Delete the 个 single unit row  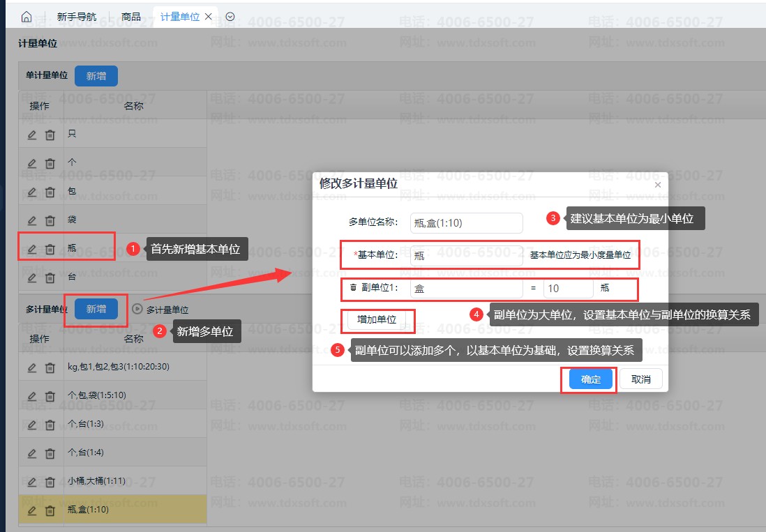pos(50,163)
